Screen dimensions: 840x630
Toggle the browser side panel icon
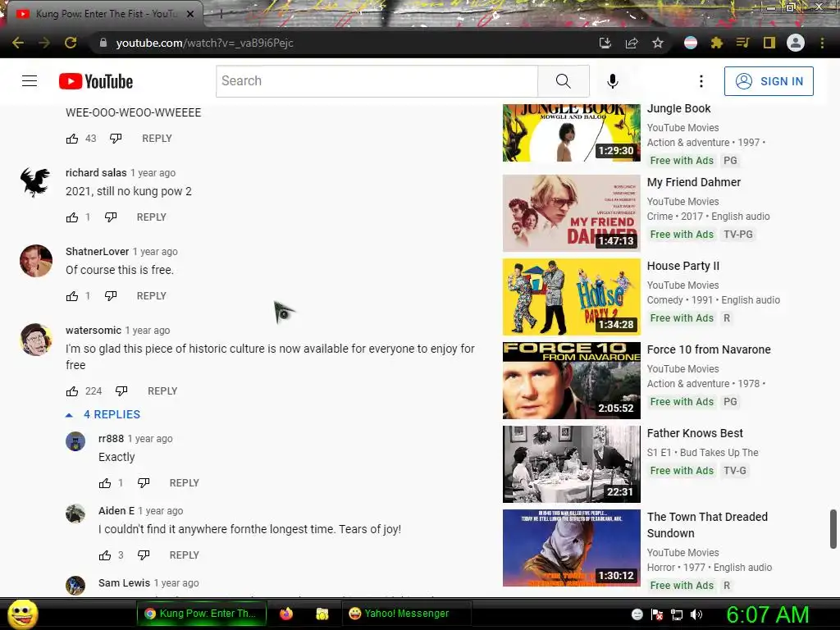coord(769,43)
